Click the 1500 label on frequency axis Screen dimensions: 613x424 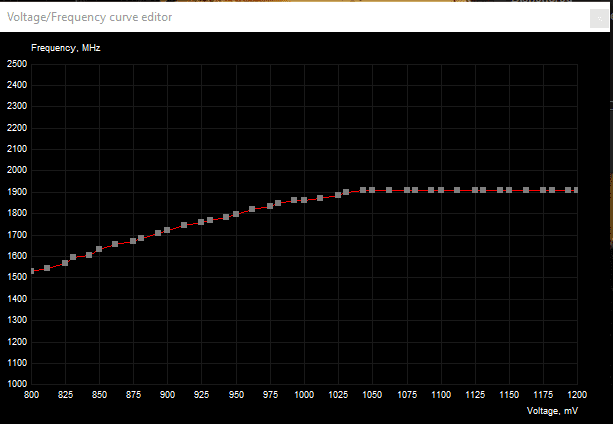click(x=17, y=277)
